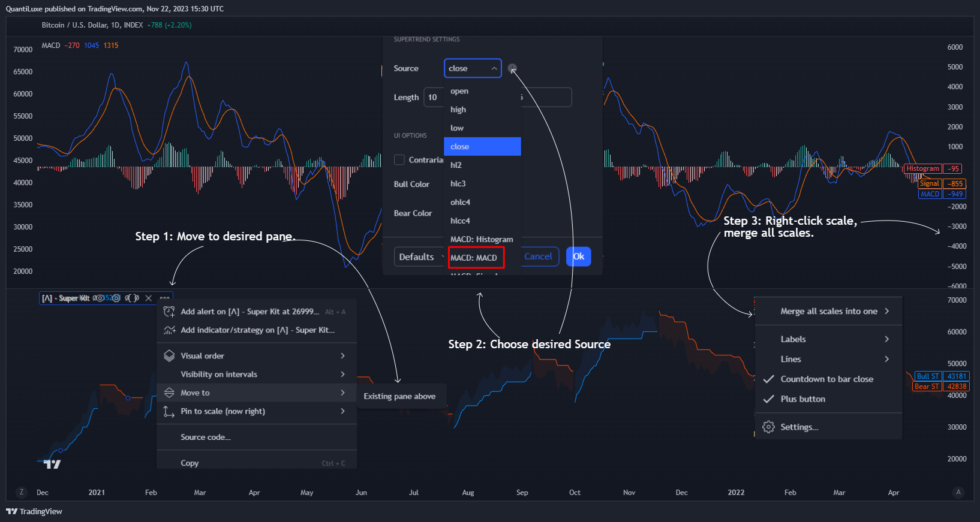Select 'low' in source list
Screen dimensions: 980x522
click(482, 128)
